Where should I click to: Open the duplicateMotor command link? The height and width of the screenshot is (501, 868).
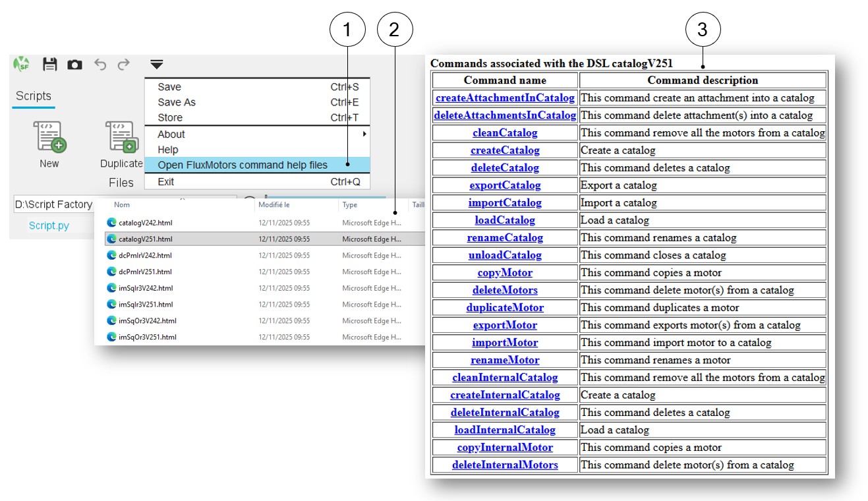[x=505, y=307]
